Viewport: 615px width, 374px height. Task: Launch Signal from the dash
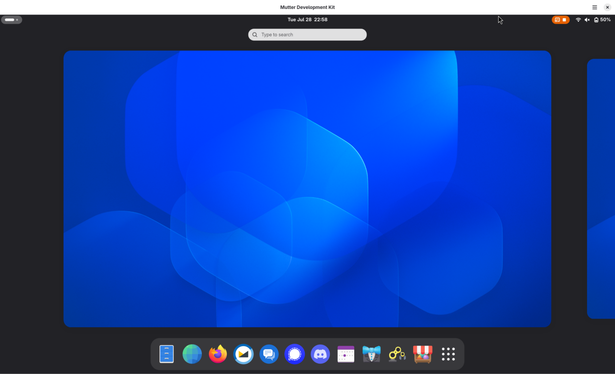295,354
